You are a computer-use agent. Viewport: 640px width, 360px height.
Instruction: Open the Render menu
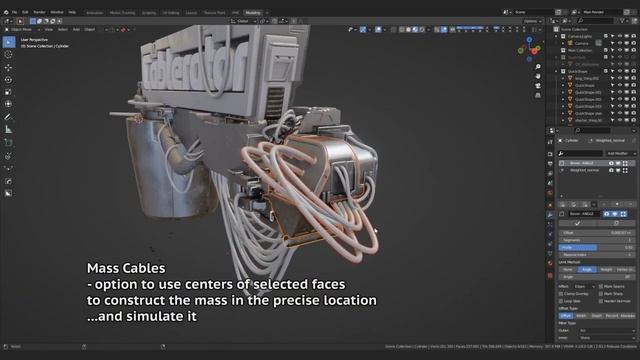click(39, 12)
